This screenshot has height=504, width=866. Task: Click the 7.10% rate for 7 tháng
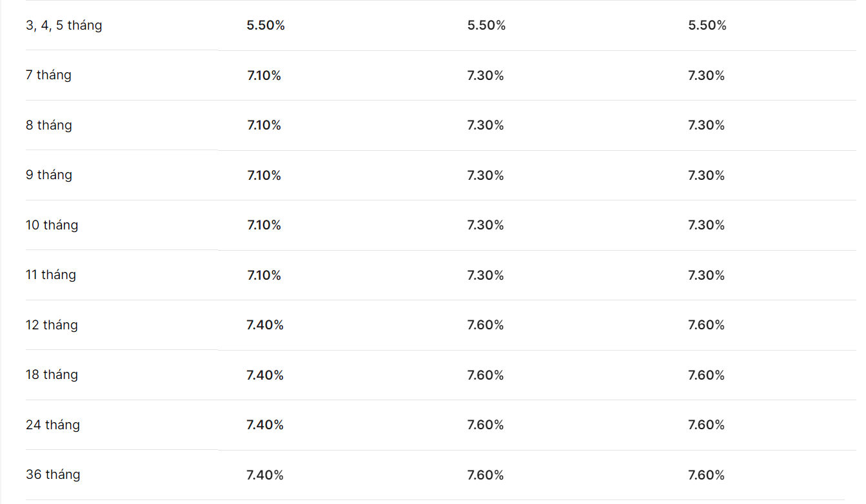tap(264, 75)
